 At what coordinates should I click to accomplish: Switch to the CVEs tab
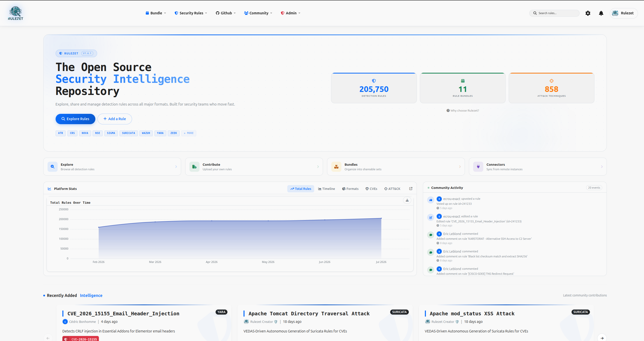pyautogui.click(x=371, y=189)
